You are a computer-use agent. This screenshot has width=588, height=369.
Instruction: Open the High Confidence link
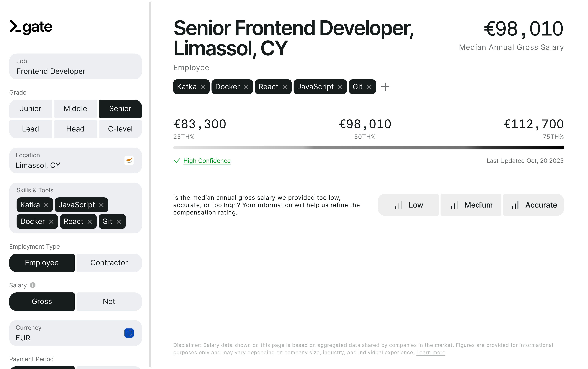207,161
